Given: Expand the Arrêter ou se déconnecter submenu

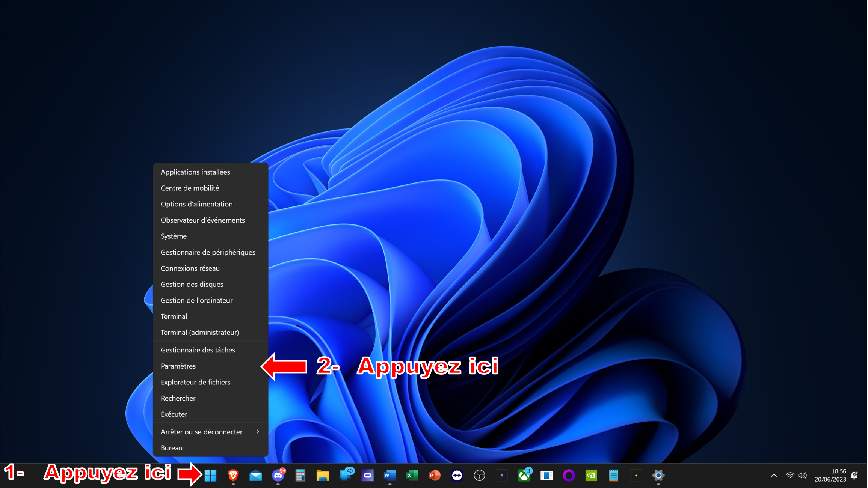Looking at the screenshot, I should 211,432.
